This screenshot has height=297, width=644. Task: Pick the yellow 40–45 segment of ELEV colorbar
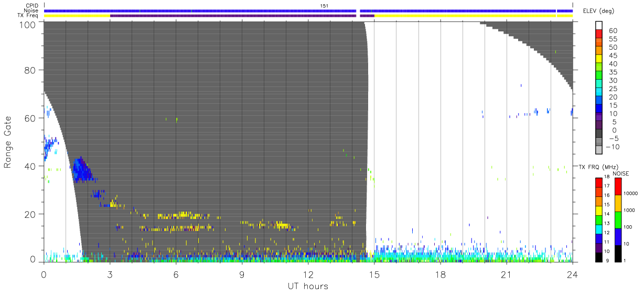pyautogui.click(x=598, y=59)
